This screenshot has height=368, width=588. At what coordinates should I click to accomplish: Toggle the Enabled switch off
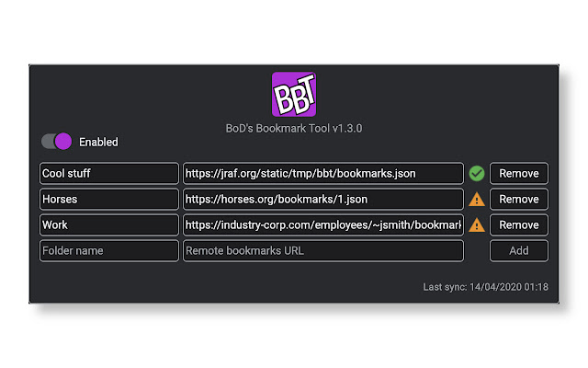pyautogui.click(x=56, y=142)
